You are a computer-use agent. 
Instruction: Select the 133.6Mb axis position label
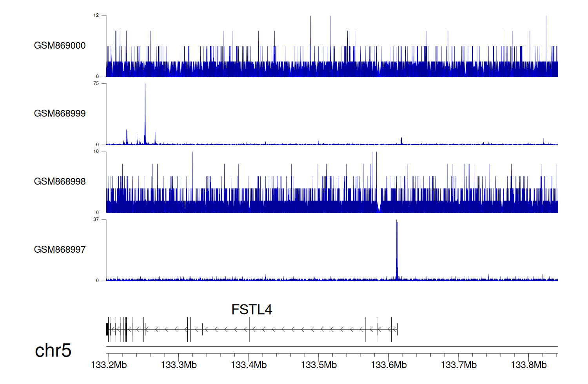(388, 365)
